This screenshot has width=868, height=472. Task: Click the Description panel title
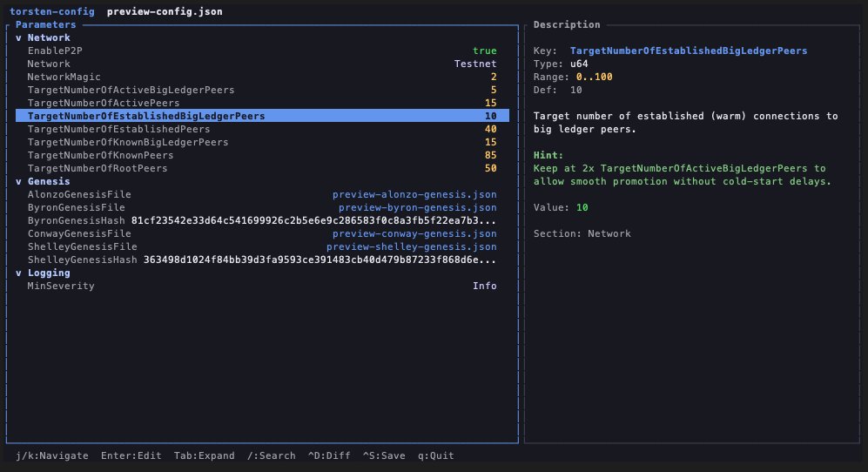click(x=567, y=24)
